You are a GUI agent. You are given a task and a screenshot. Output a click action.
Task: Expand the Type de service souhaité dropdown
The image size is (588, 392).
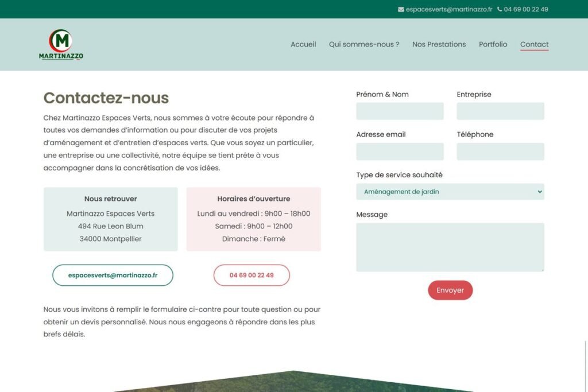[x=450, y=192]
